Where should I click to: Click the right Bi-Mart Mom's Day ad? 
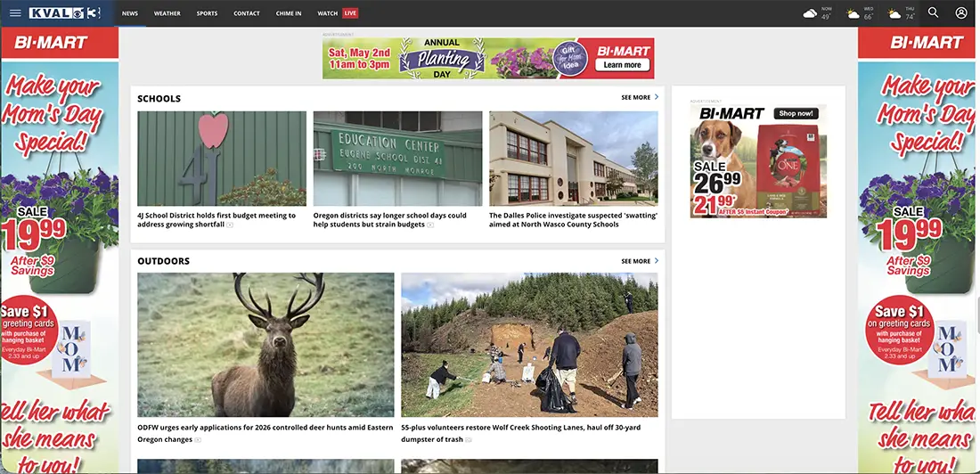916,250
